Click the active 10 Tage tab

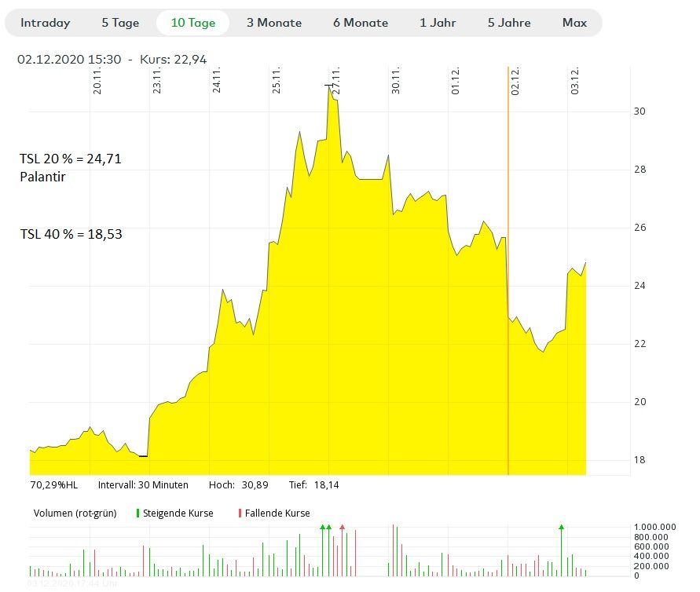[x=192, y=23]
